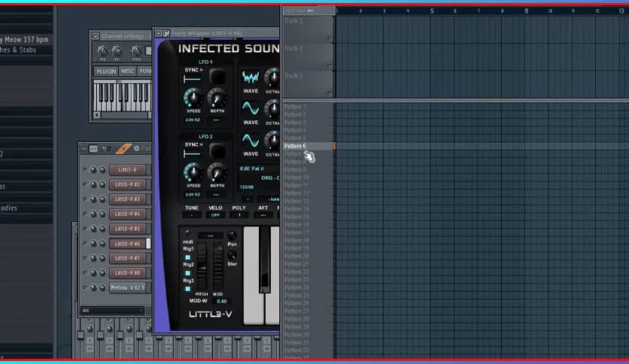
Task: Open Fruity Wrapper plugin options icon
Action: [166, 33]
